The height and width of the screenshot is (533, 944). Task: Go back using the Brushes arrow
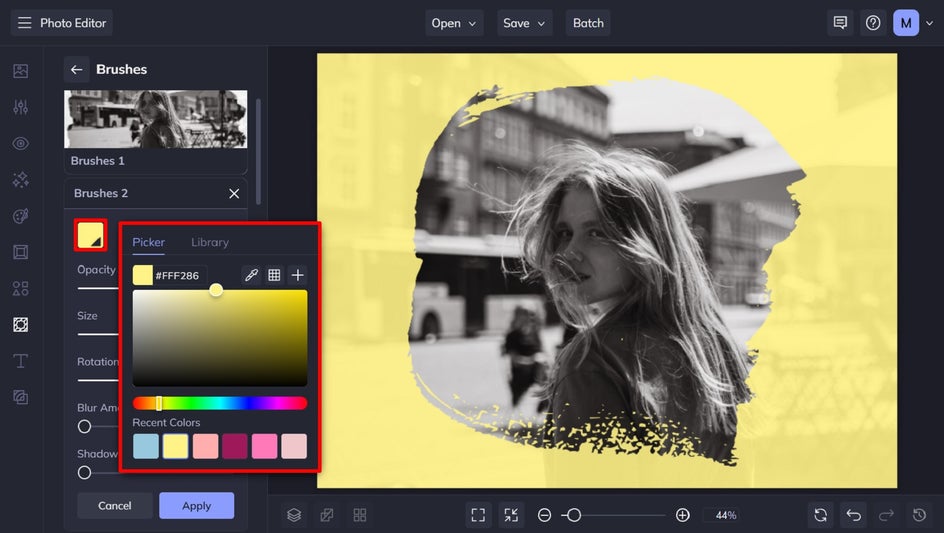[x=76, y=69]
